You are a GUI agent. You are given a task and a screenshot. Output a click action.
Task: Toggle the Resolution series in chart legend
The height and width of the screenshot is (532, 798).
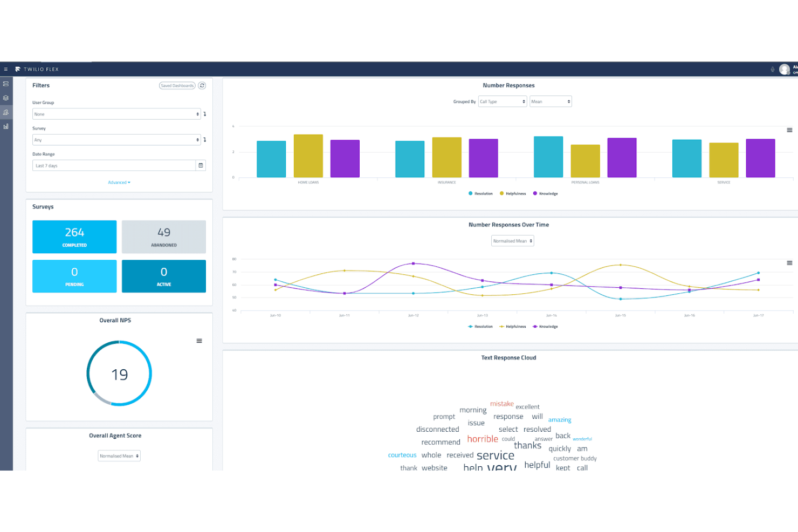(x=480, y=194)
